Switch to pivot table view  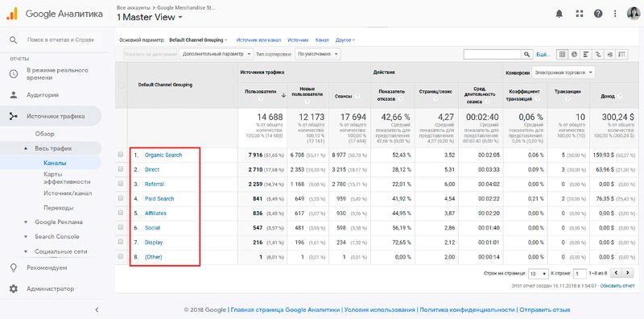pos(621,54)
